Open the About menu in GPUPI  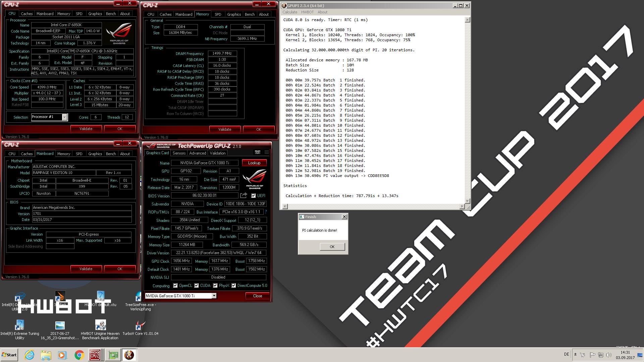coord(322,12)
